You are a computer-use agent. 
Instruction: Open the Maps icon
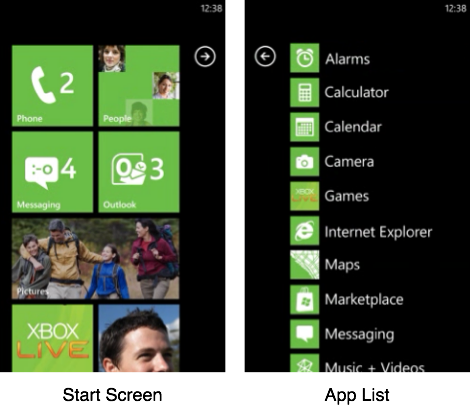304,265
